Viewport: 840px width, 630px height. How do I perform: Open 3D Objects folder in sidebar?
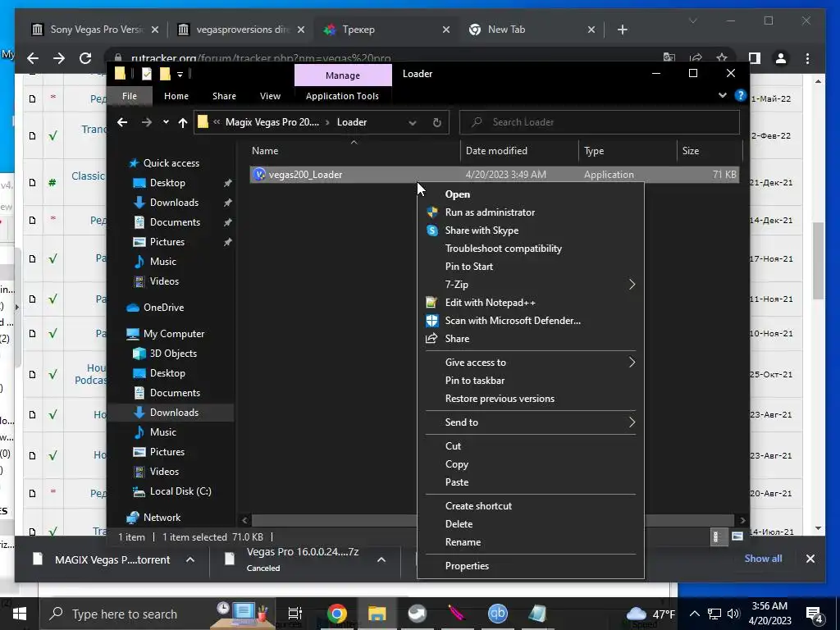click(172, 354)
